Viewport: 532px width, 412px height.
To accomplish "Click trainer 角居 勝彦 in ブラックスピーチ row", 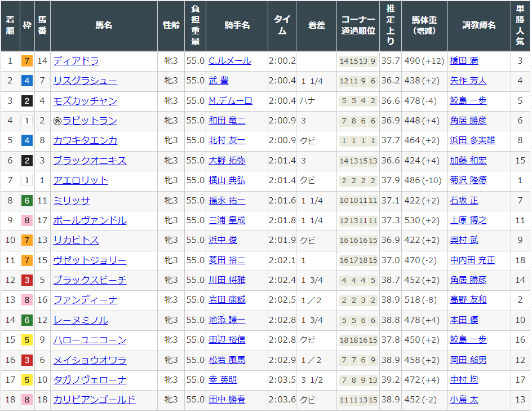I will (x=468, y=280).
